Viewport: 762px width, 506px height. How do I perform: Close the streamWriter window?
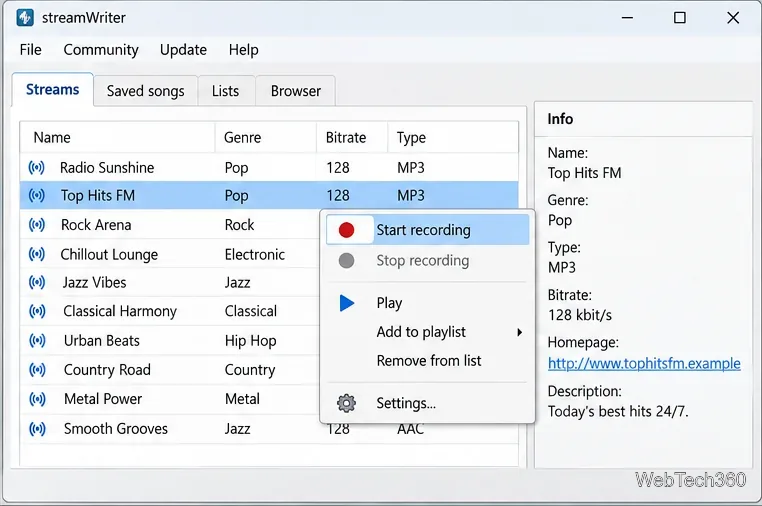733,18
